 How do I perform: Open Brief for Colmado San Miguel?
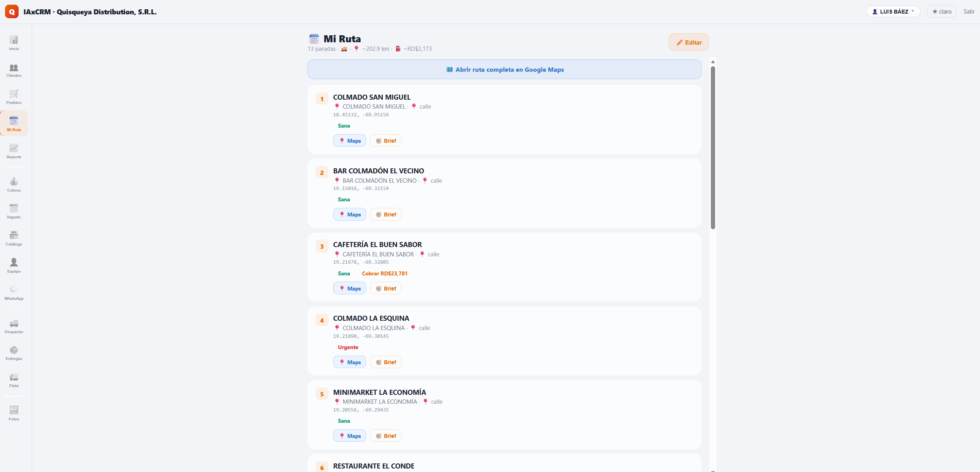click(x=385, y=141)
